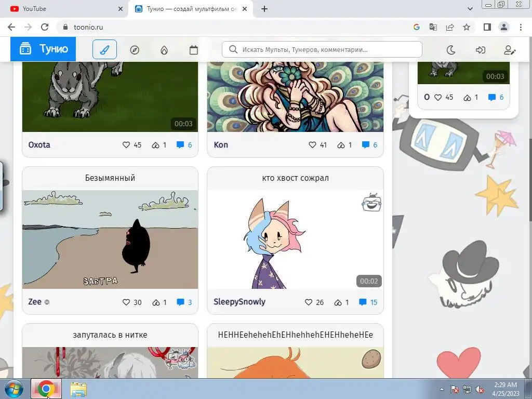Select the Тунио browser tab

(x=190, y=9)
